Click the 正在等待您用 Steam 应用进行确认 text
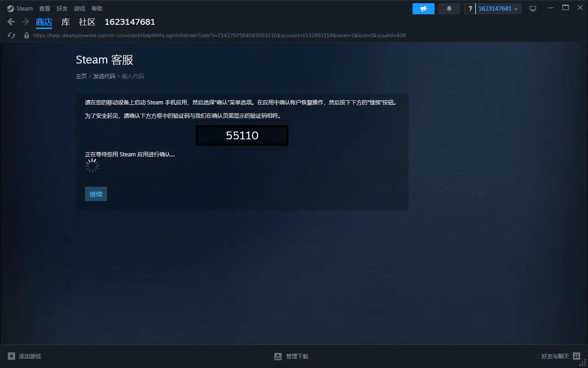This screenshot has width=588, height=368. (130, 155)
